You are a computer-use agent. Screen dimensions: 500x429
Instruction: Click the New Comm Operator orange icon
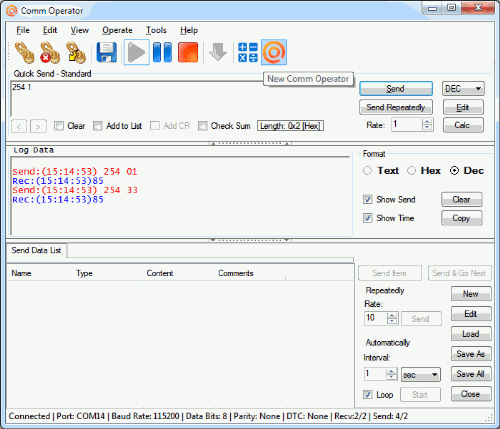tap(274, 52)
